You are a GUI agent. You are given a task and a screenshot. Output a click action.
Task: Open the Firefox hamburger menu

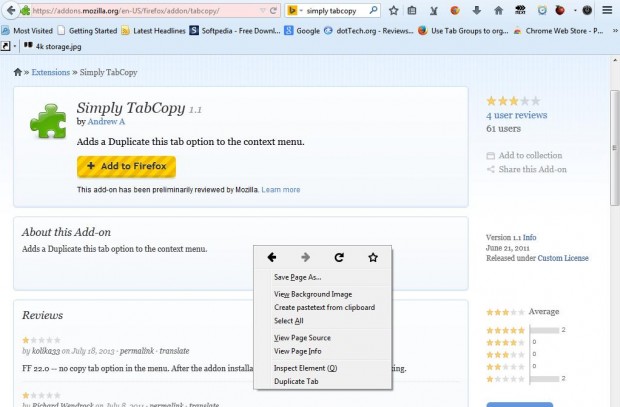click(x=607, y=10)
